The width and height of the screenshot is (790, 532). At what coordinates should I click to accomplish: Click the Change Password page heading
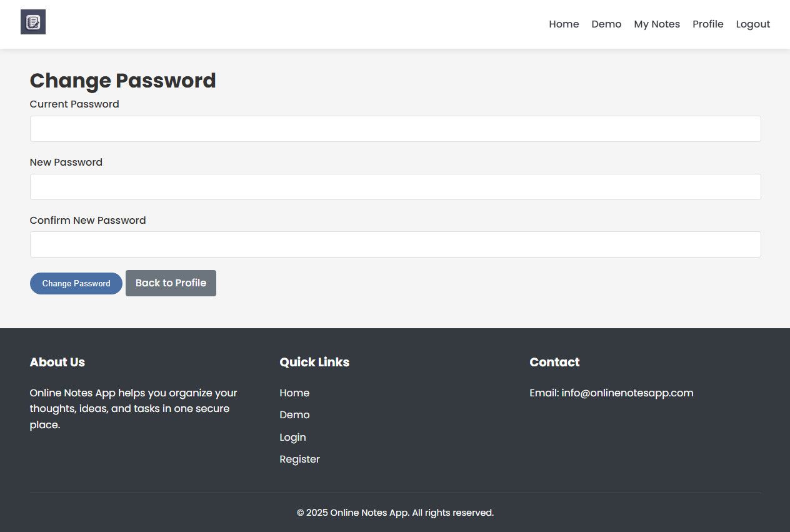(x=122, y=81)
